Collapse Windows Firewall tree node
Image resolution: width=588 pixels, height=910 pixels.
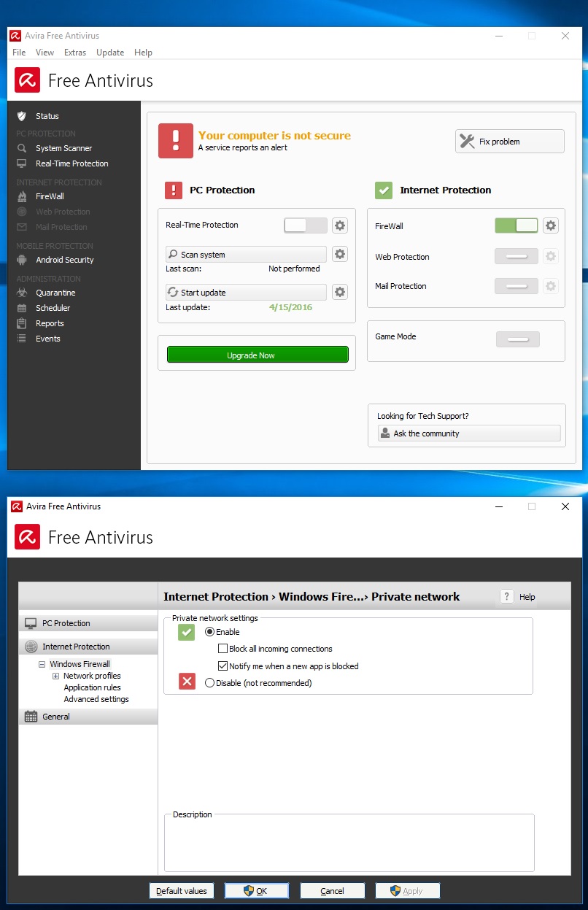(x=42, y=665)
